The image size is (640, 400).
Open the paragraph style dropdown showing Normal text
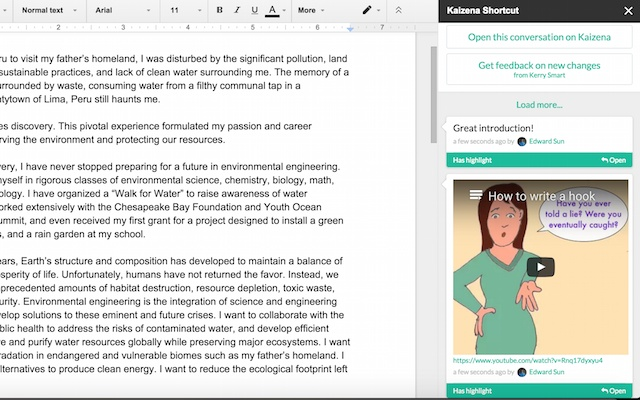click(49, 10)
